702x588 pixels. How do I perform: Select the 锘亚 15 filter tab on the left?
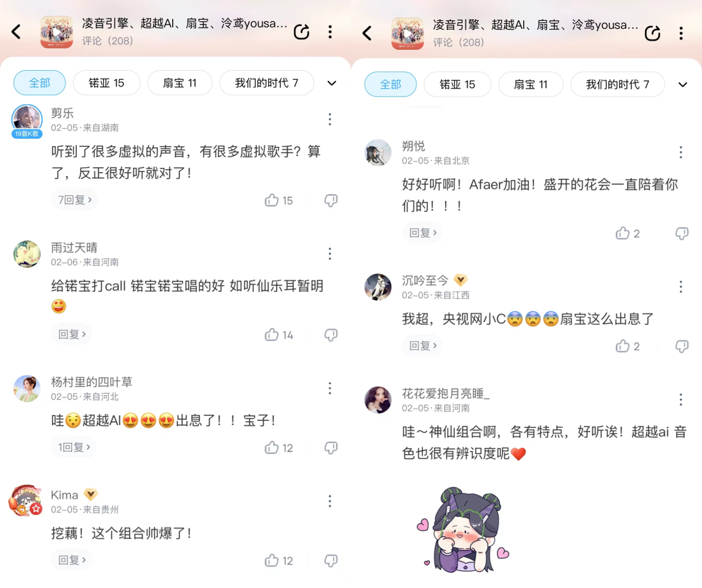coord(106,83)
